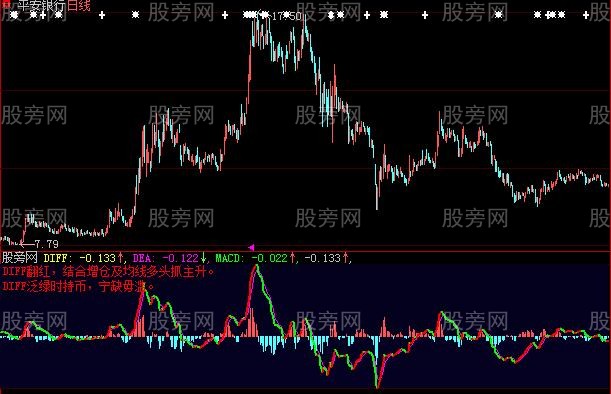Viewport: 611px width, 394px height.
Task: Select the MACD: -0.022 indicator value
Action: point(251,258)
